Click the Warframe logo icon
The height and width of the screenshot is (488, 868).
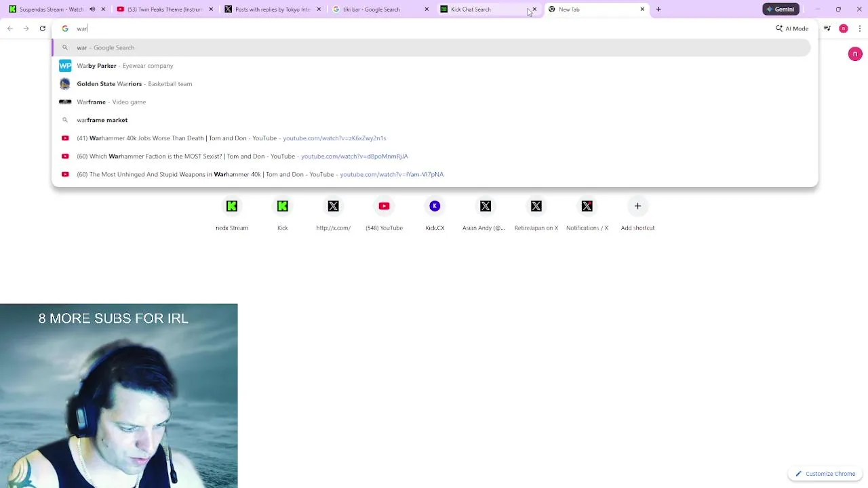tap(65, 102)
